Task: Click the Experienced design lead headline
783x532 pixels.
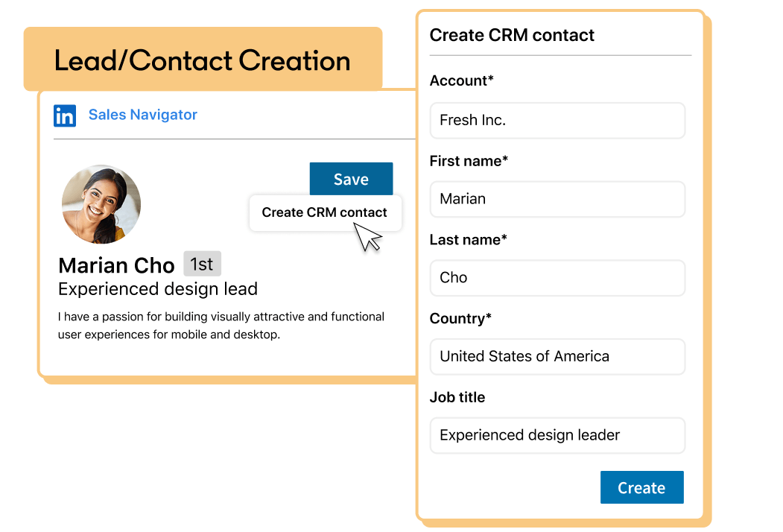Action: coord(157,289)
